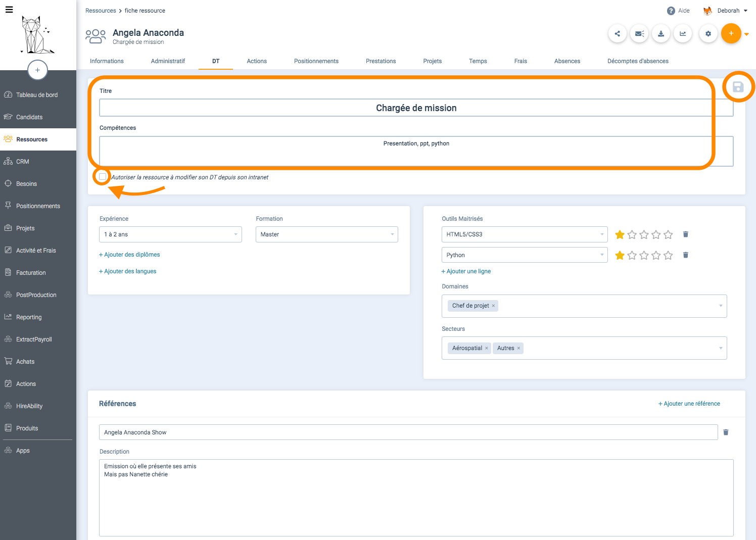Set the first star for HTML5/CSS3
Screen dimensions: 756x540
click(x=620, y=234)
